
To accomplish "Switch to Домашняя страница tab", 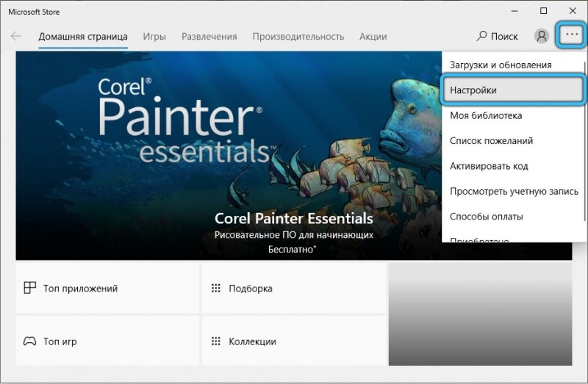I will (x=83, y=37).
